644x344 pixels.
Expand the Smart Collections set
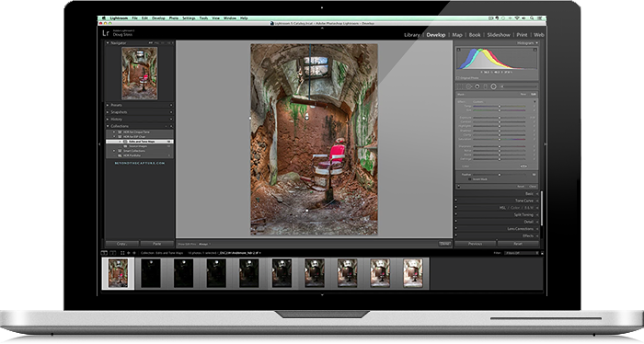[x=114, y=151]
